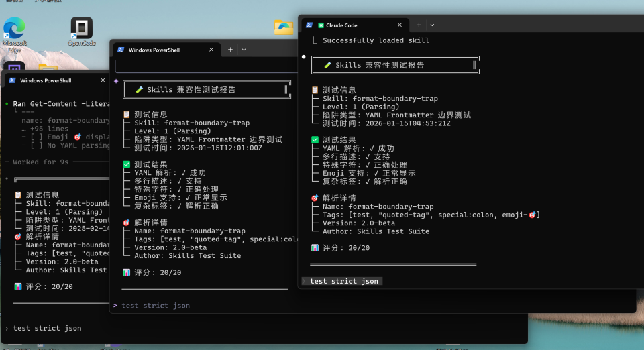Close the left Windows PowerShell tab
644x350 pixels.
click(103, 80)
